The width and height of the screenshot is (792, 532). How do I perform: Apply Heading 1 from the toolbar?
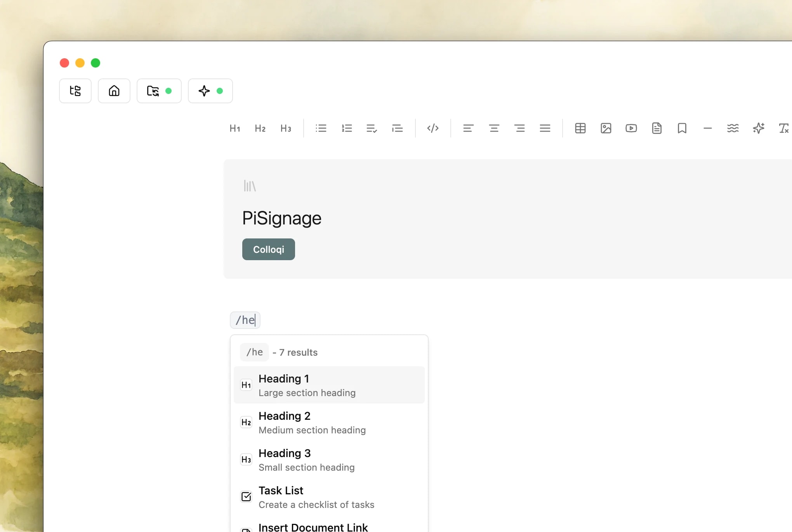click(235, 128)
